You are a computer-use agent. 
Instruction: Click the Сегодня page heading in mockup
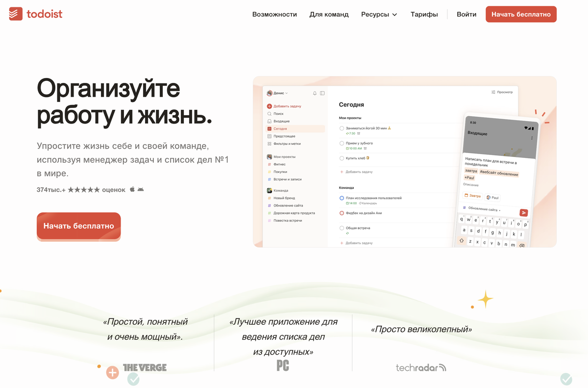tap(351, 104)
